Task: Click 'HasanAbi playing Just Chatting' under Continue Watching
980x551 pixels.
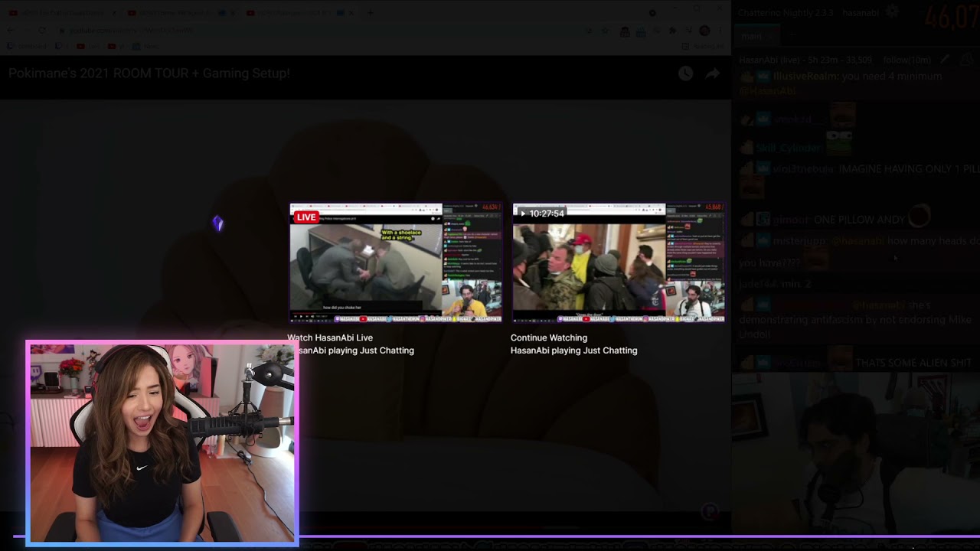Action: tap(573, 350)
